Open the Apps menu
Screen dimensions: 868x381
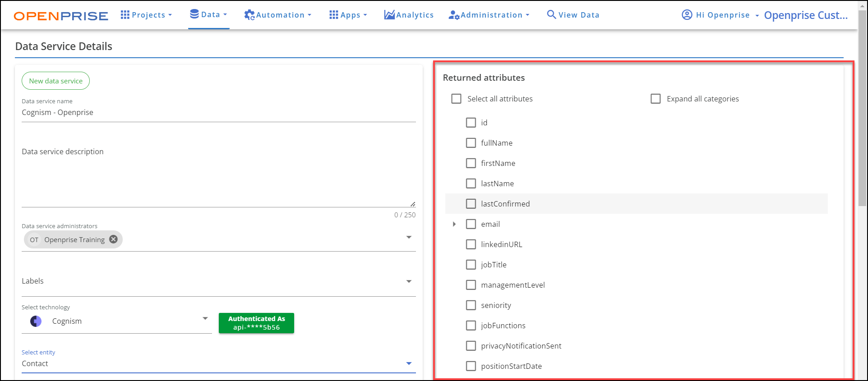348,15
